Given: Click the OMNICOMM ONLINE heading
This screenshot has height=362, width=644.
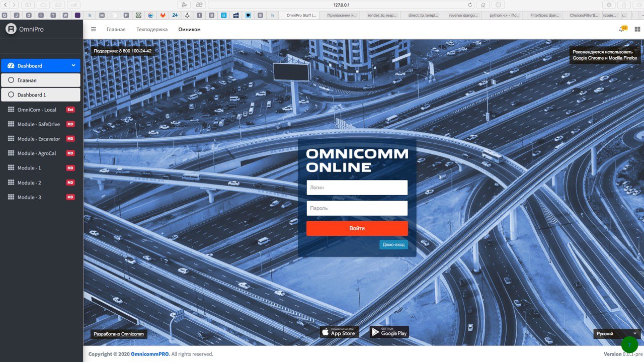Looking at the screenshot, I should [357, 160].
